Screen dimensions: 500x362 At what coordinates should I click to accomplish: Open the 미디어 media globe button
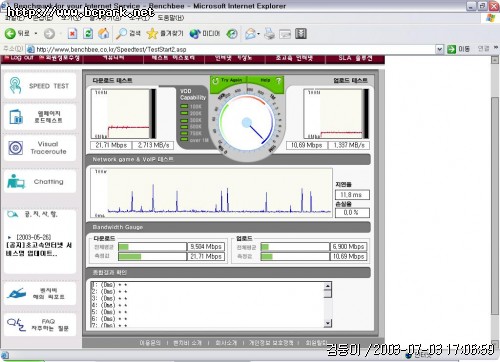[205, 33]
